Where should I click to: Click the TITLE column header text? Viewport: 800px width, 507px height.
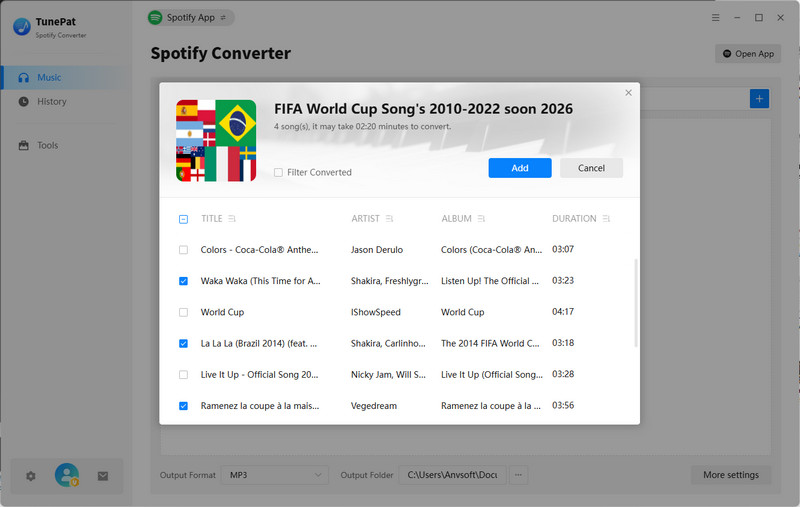click(x=211, y=218)
